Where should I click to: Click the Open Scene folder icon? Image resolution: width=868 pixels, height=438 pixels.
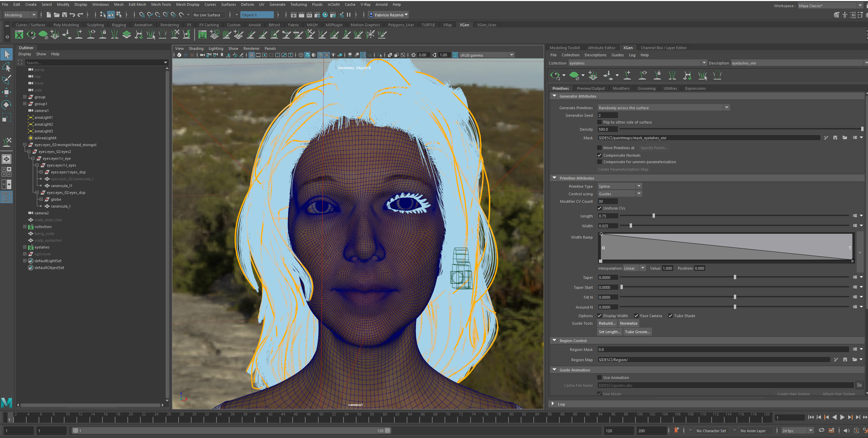coord(57,15)
